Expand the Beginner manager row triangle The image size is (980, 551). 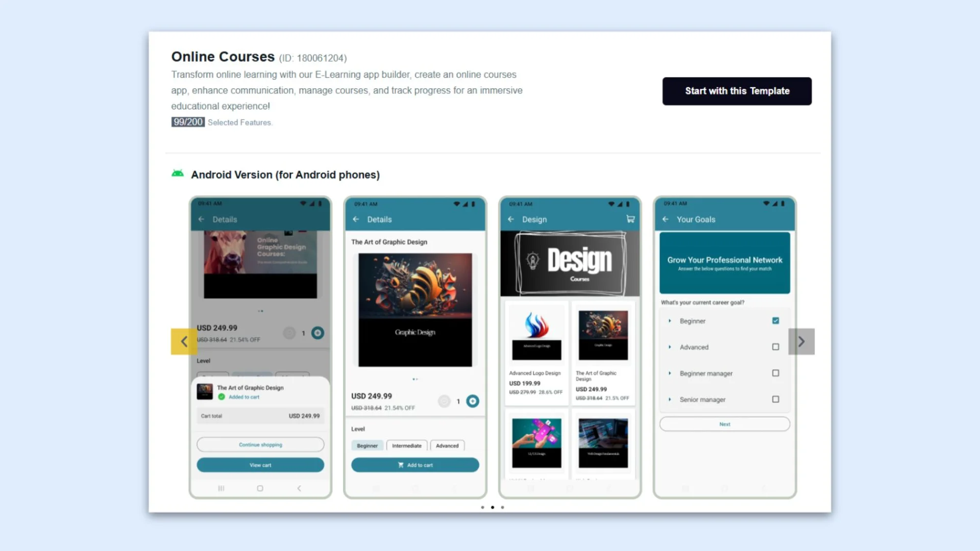pyautogui.click(x=670, y=373)
